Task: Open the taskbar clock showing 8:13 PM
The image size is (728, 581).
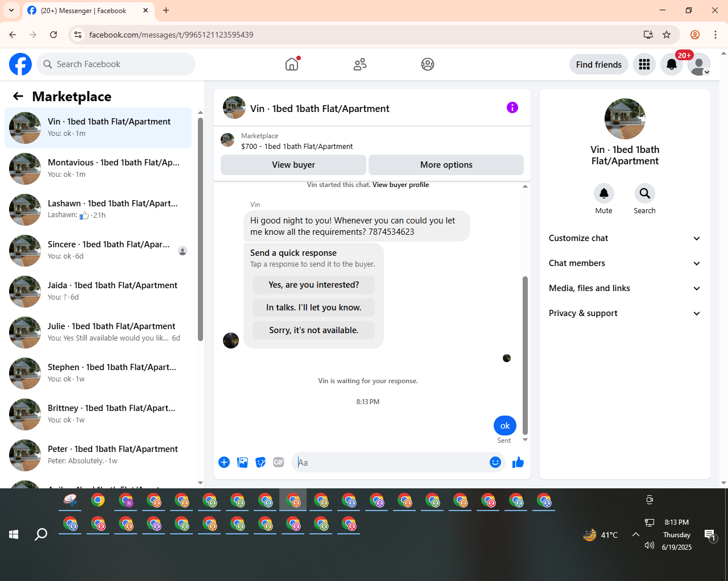Action: [x=677, y=522]
